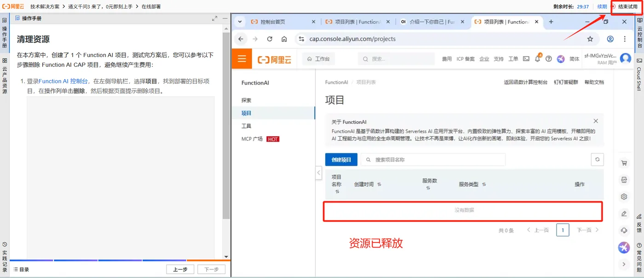The width and height of the screenshot is (644, 278).
Task: Open the 工作台 button
Action: 318,59
